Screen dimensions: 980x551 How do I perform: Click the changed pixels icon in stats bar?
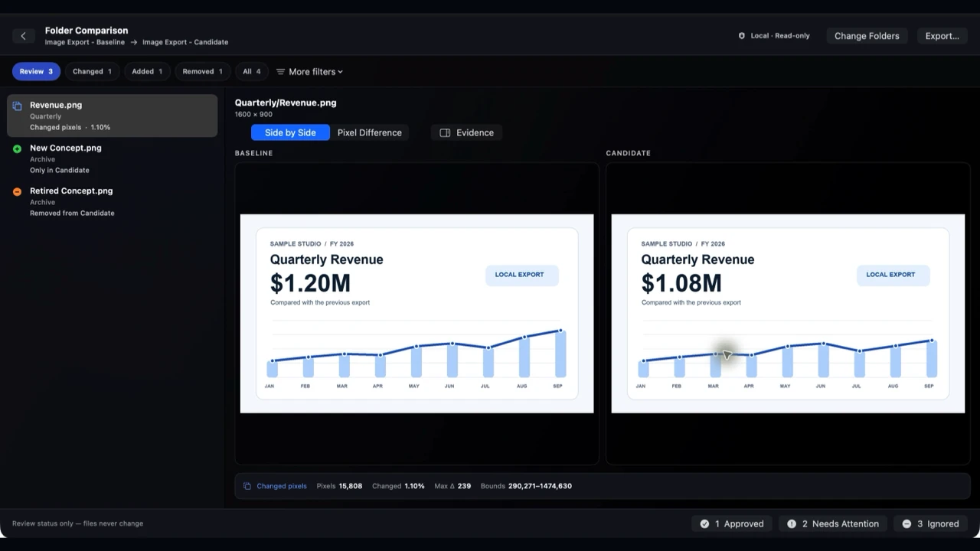pyautogui.click(x=247, y=486)
